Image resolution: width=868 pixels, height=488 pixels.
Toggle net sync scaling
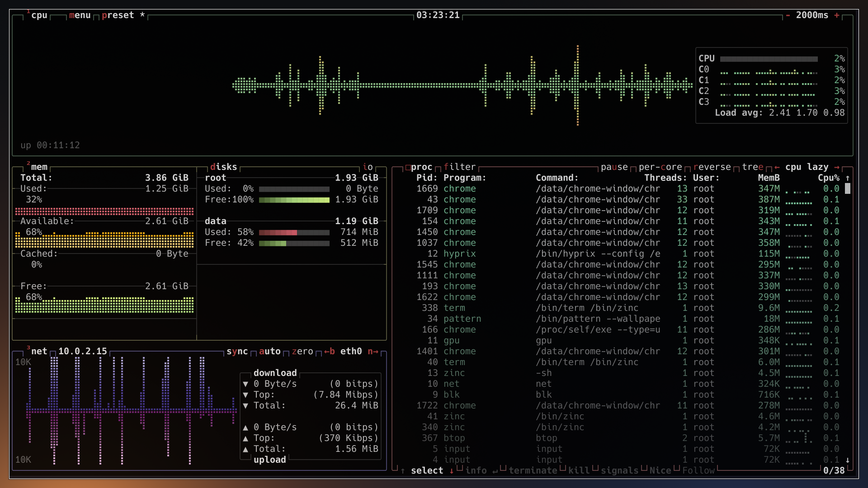(237, 351)
